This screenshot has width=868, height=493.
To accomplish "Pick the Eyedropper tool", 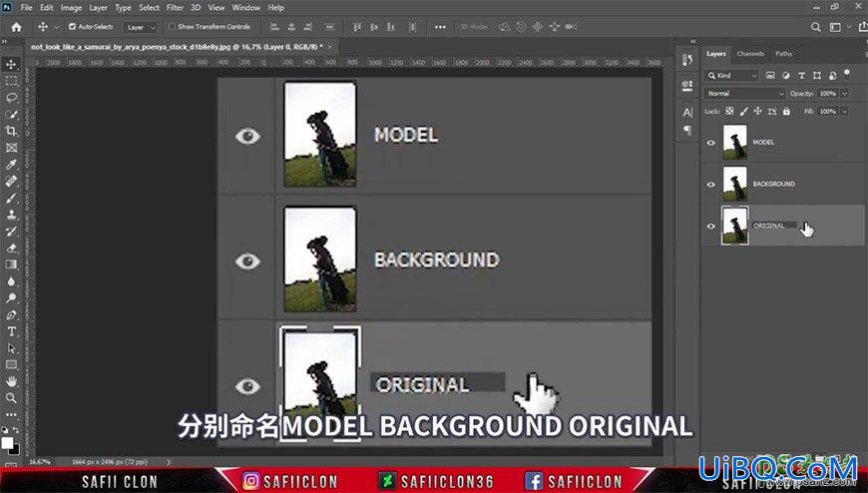I will (11, 165).
